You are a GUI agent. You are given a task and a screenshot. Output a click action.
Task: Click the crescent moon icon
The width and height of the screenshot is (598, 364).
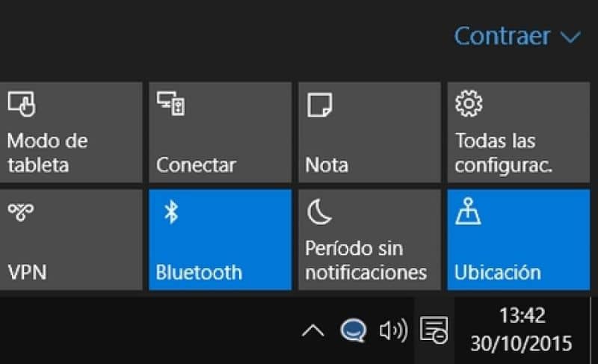[x=317, y=213]
